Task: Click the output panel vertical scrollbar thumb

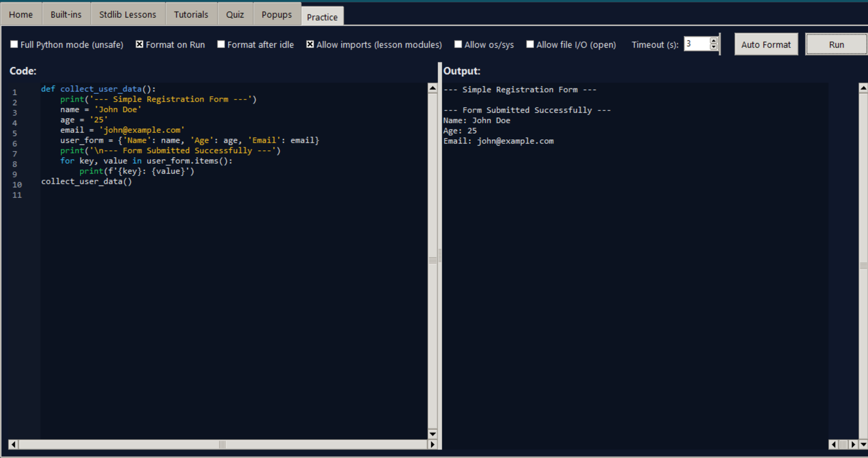Action: click(x=863, y=266)
